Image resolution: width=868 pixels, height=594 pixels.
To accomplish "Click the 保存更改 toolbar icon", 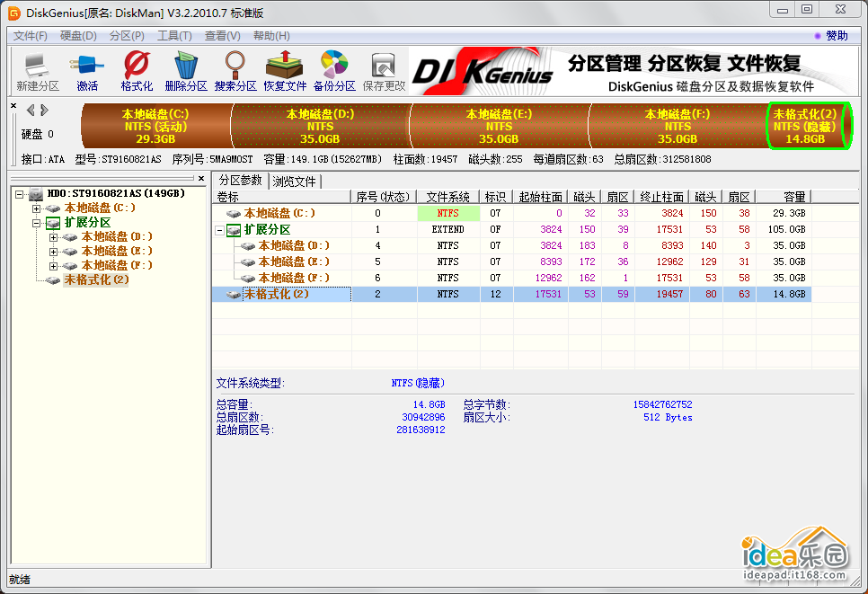I will [384, 71].
